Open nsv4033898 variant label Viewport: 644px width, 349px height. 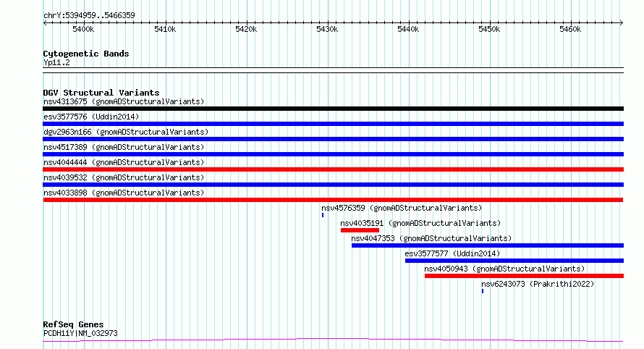click(x=124, y=193)
